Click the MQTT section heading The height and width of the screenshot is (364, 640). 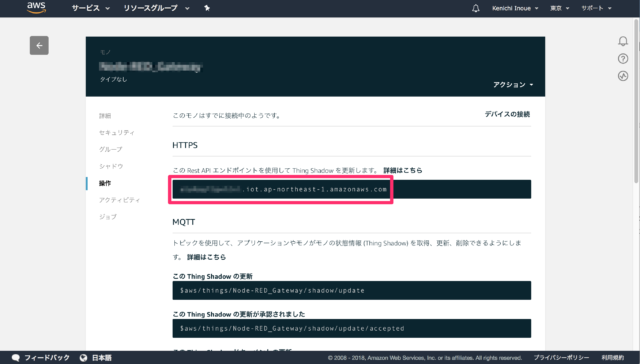(x=184, y=222)
